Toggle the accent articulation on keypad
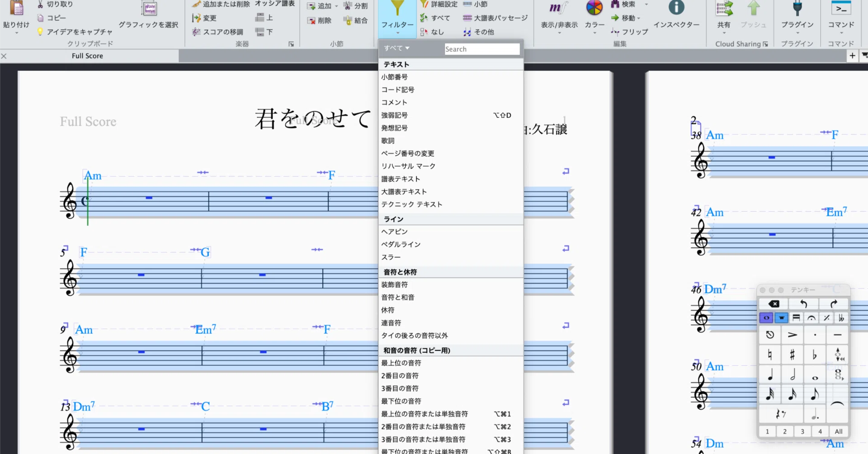 coord(792,335)
